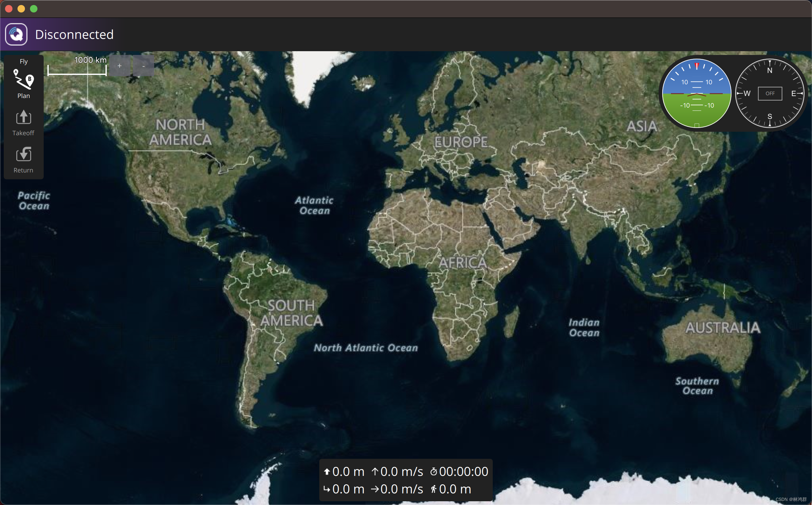Click the distance-to-home arrow icon
The width and height of the screenshot is (812, 505).
point(327,489)
